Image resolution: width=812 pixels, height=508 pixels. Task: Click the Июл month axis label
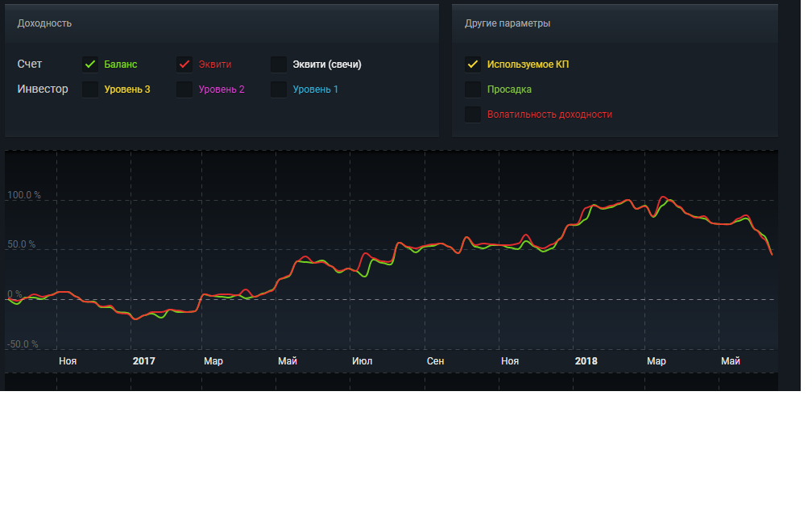point(362,361)
